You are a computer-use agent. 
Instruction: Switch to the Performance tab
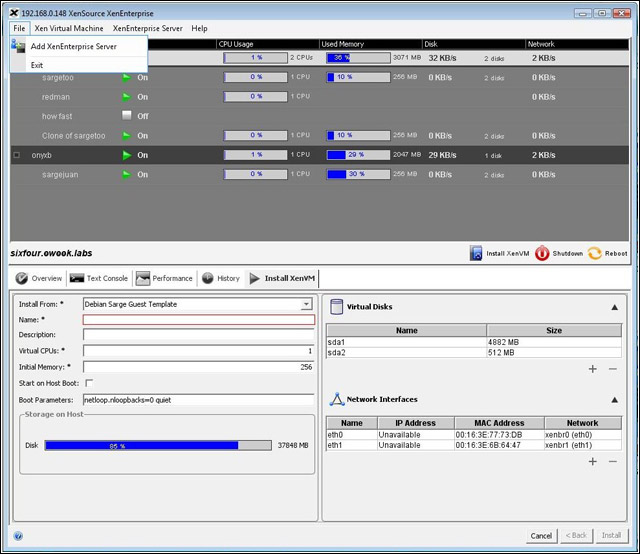tap(164, 278)
